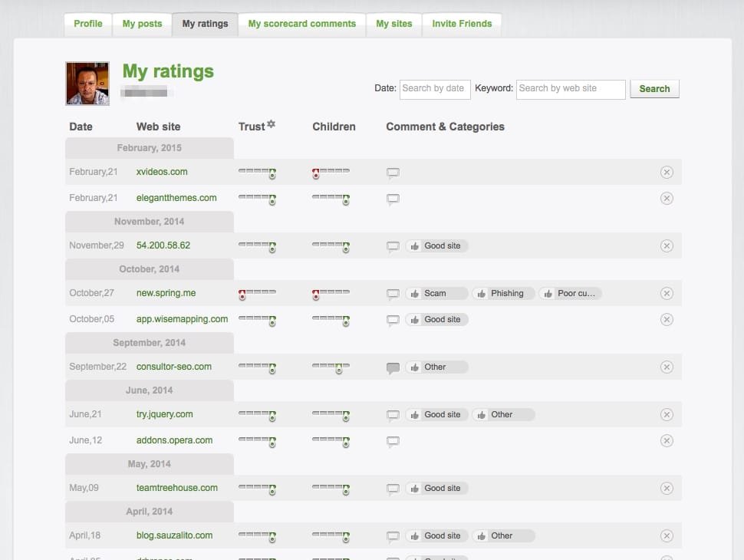Remove the new.spring.me rating entry
The image size is (744, 560).
(666, 294)
